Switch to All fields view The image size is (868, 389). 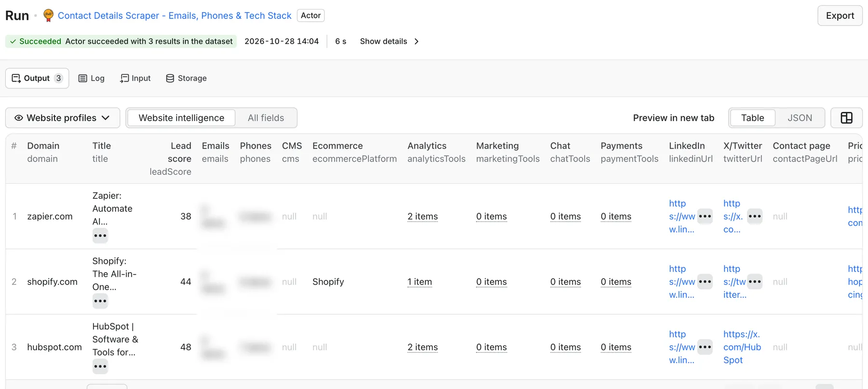[x=266, y=118]
